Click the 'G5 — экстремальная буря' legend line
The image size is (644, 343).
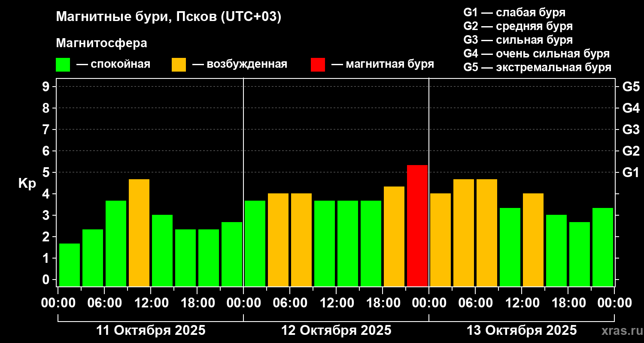tap(538, 68)
